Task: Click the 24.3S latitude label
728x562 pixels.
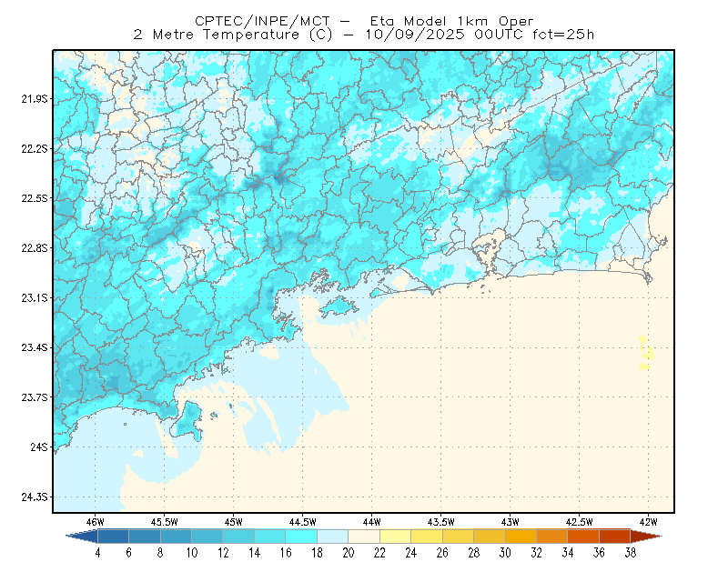Action: coord(34,497)
